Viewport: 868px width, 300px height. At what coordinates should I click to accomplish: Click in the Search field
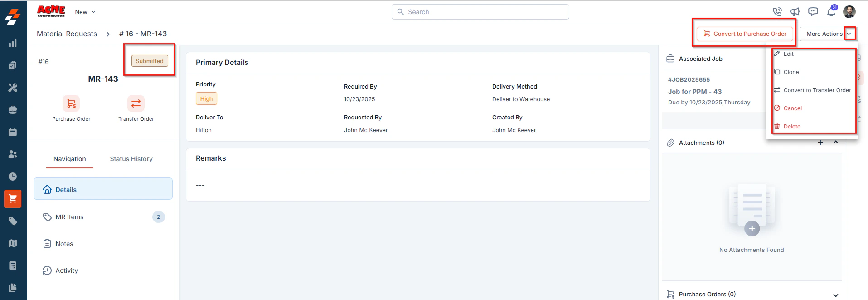click(x=480, y=12)
